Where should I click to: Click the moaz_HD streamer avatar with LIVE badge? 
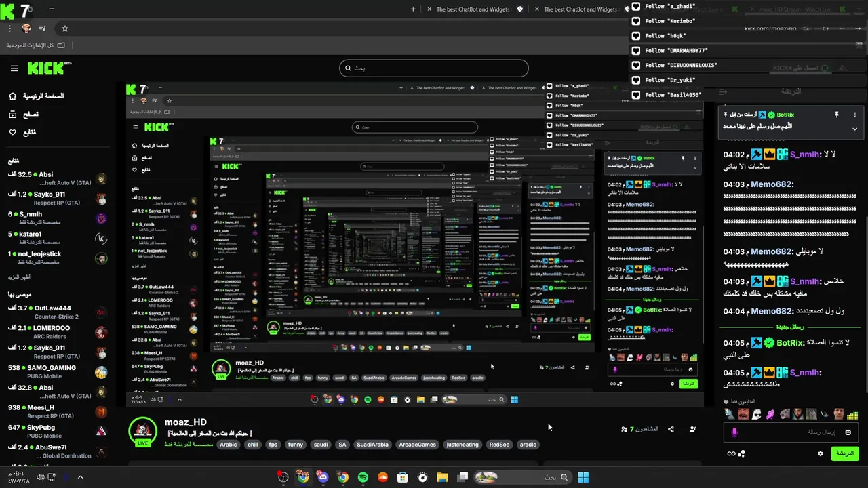[142, 432]
